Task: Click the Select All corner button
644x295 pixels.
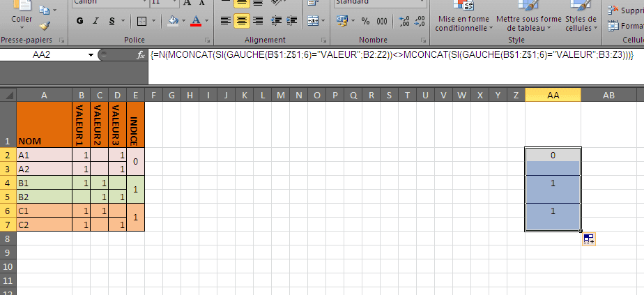Action: click(8, 96)
